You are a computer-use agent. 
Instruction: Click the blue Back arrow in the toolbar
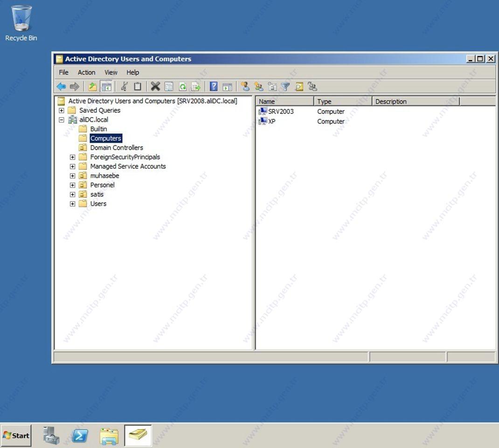coord(61,87)
